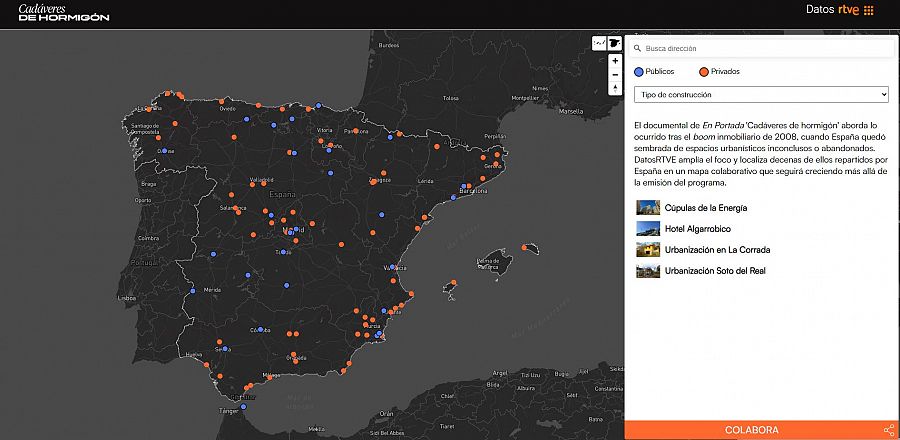Open the Cúpulas de la Energía entry

click(706, 208)
